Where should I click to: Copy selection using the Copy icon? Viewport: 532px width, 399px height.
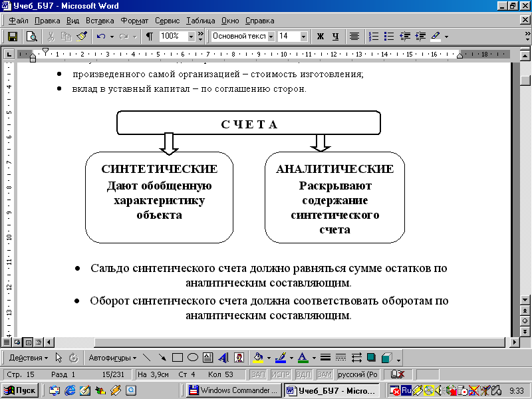[x=66, y=37]
